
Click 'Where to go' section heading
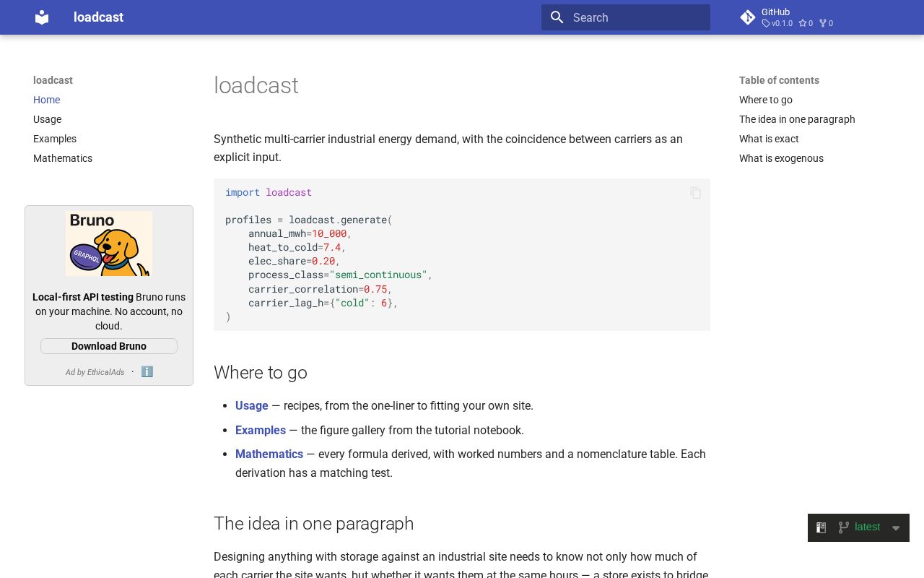tap(261, 373)
